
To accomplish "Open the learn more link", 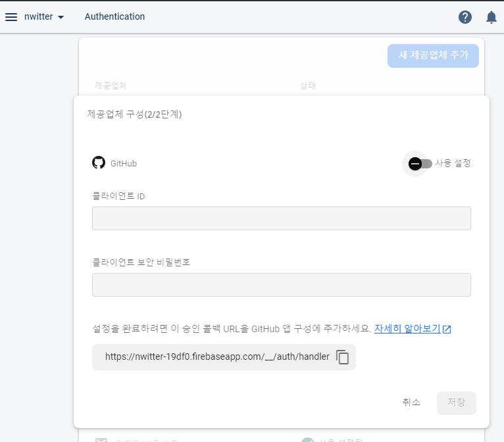I will coord(407,328).
